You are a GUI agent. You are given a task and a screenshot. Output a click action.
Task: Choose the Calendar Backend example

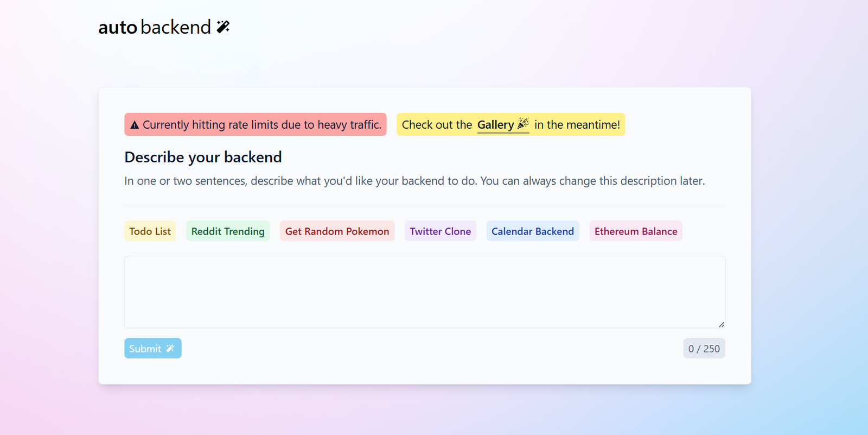532,231
